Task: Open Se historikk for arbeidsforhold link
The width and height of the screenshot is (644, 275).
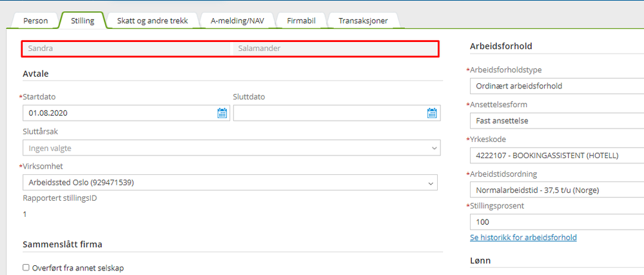Action: point(523,237)
